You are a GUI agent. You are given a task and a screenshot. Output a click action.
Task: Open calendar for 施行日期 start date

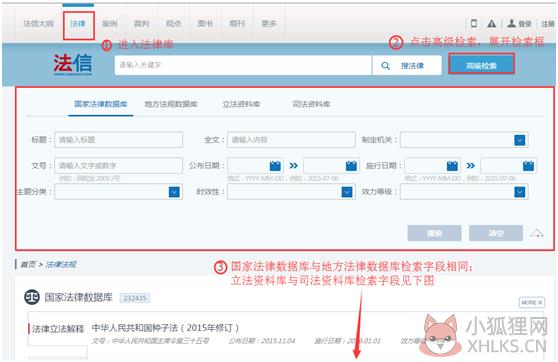[452, 166]
